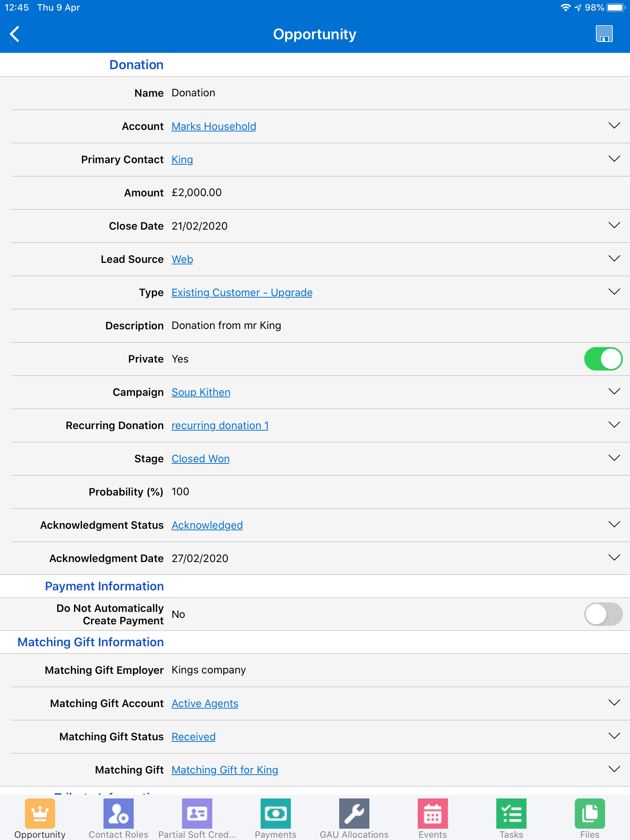Switch to the Tasks tab
The width and height of the screenshot is (630, 840).
pyautogui.click(x=511, y=818)
